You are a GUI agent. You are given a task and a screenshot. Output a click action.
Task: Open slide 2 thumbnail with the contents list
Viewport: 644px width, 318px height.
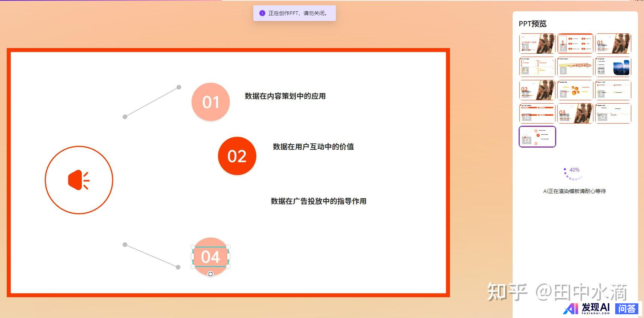pos(575,44)
